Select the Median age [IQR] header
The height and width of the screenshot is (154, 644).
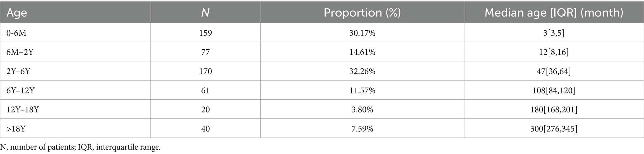coord(554,13)
